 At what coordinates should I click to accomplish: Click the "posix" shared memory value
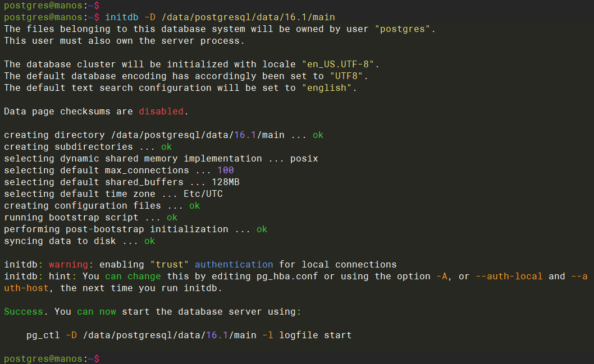pyautogui.click(x=304, y=159)
